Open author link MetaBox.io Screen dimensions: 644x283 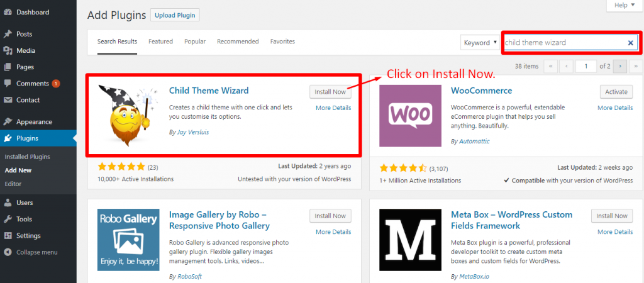click(474, 276)
